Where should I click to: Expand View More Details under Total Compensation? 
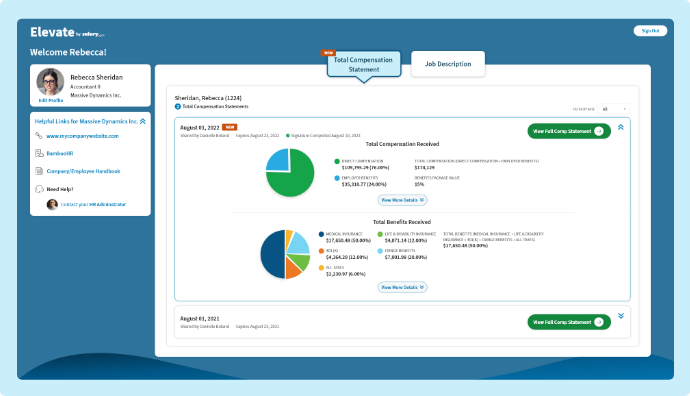[402, 200]
